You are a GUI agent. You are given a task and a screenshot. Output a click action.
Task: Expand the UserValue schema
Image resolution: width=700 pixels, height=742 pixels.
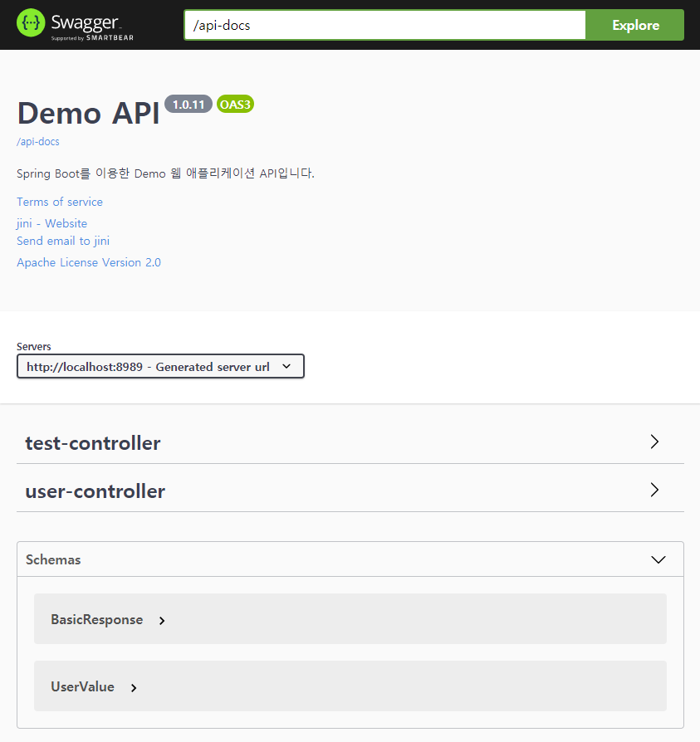click(x=82, y=687)
